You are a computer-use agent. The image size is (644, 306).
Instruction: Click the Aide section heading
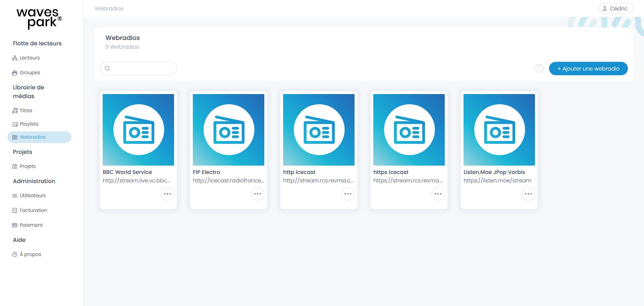coord(19,240)
